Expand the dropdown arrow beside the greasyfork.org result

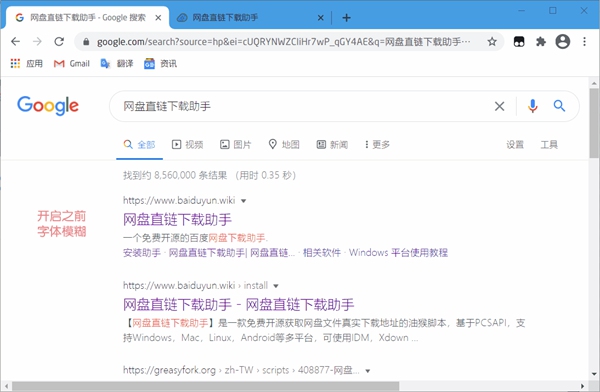(367, 371)
